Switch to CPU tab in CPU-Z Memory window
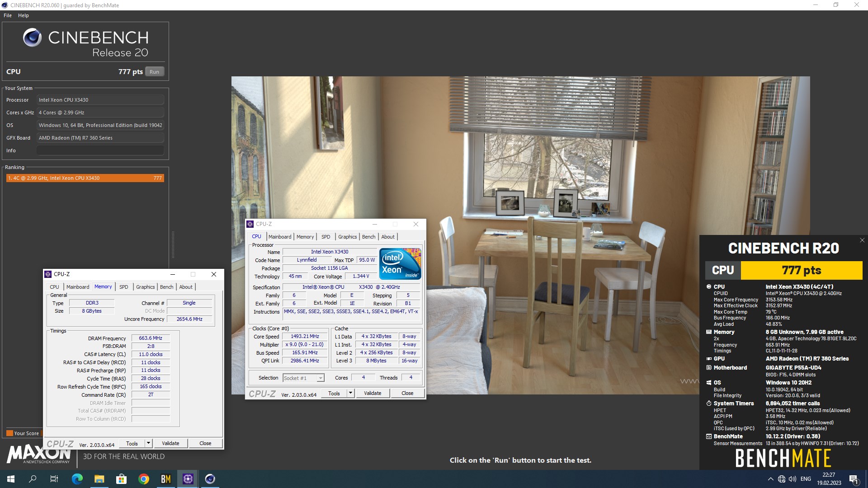Image resolution: width=868 pixels, height=488 pixels. click(x=54, y=287)
